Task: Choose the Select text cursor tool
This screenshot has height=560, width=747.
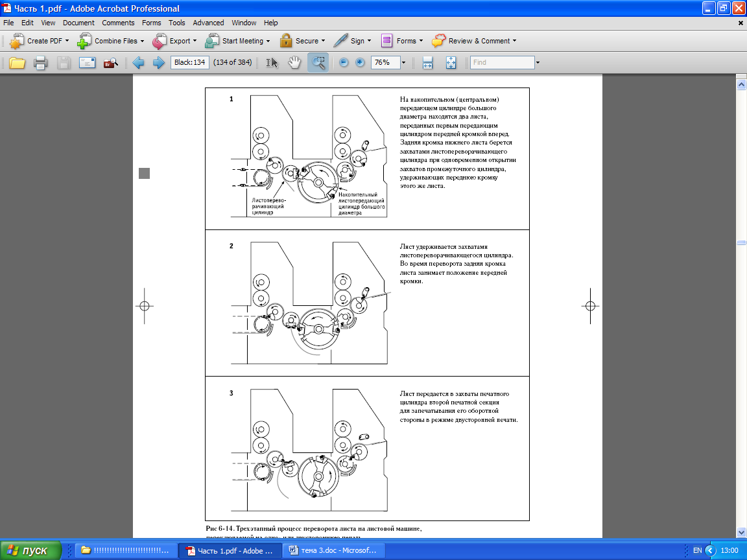Action: point(272,62)
